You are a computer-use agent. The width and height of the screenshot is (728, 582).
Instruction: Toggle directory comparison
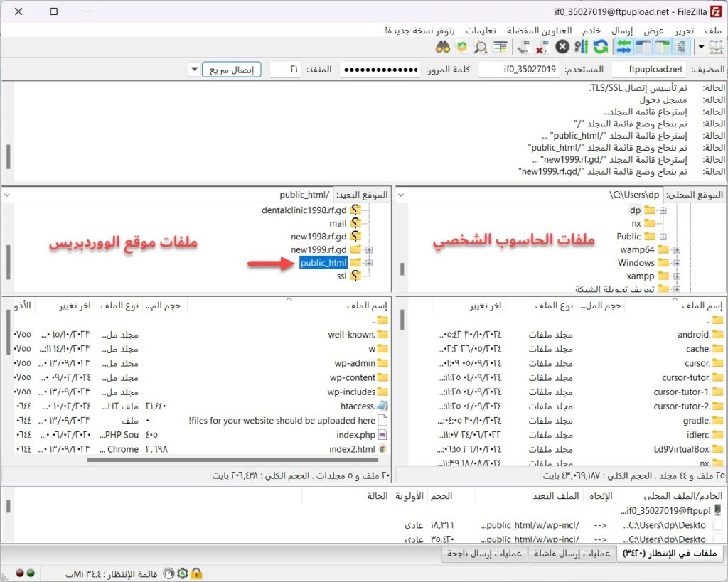tap(481, 46)
